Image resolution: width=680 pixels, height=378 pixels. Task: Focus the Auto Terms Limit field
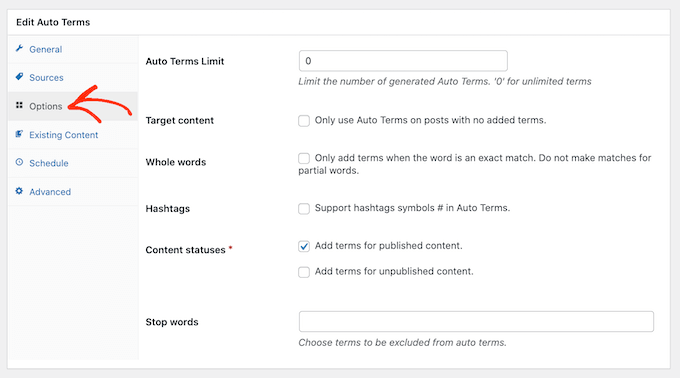[x=403, y=61]
